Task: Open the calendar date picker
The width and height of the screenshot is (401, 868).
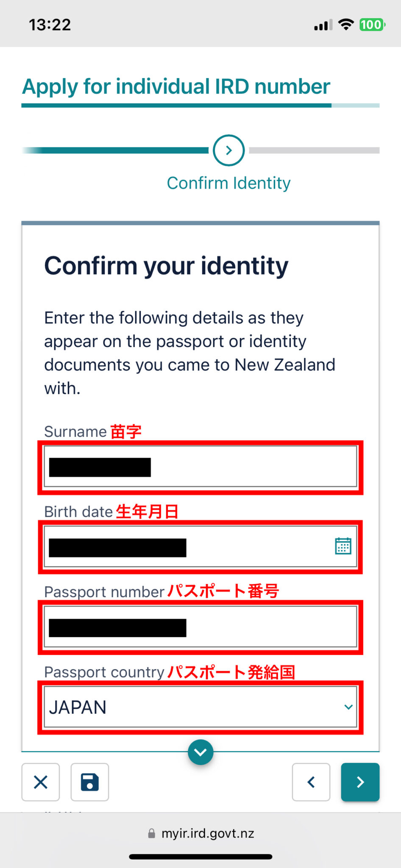Action: click(x=343, y=547)
